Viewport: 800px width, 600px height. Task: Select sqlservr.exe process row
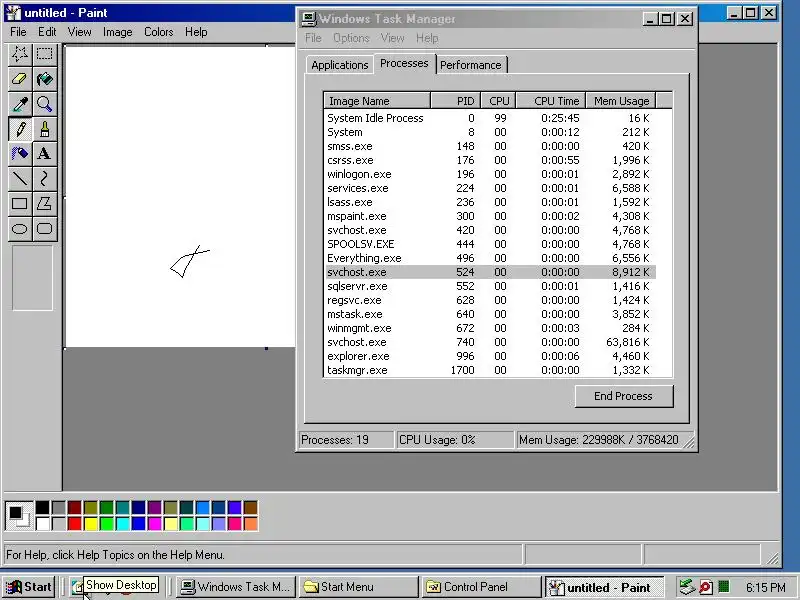[x=490, y=286]
